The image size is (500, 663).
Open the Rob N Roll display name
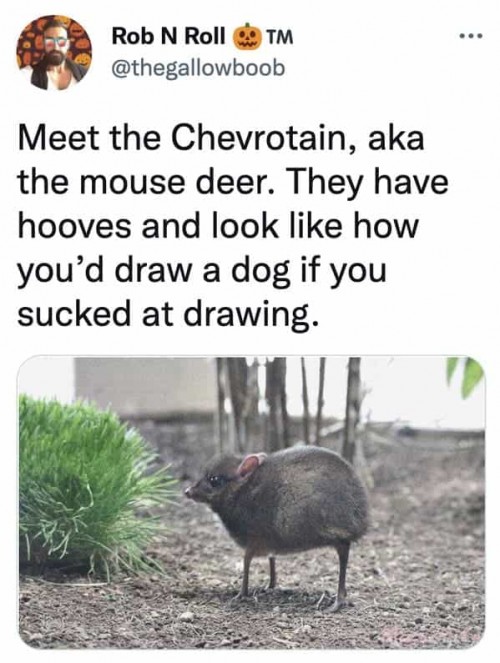coord(168,37)
